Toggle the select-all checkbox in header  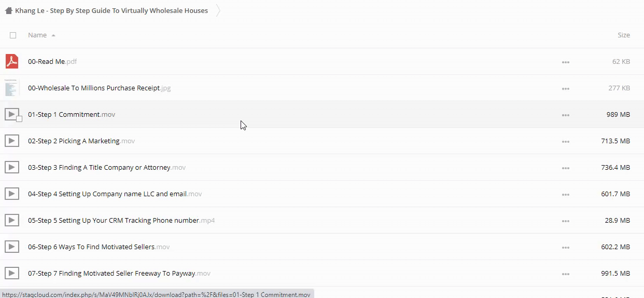[x=13, y=35]
